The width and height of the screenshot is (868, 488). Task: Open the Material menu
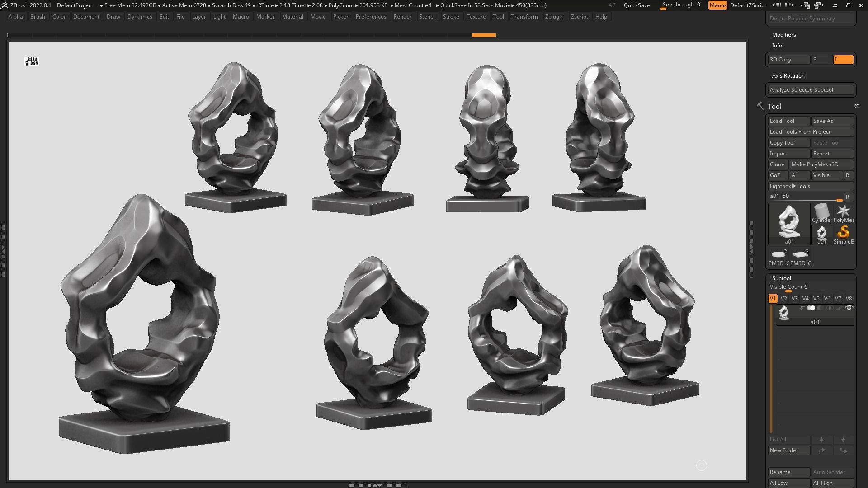pos(292,17)
